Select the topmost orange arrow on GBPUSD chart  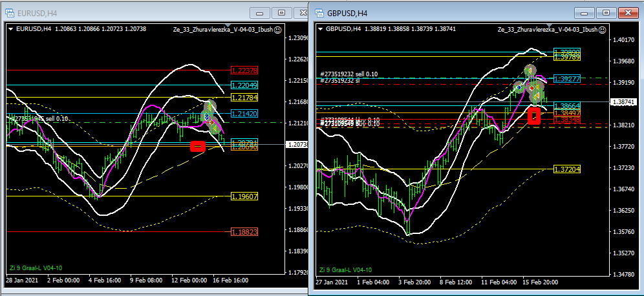click(x=530, y=70)
